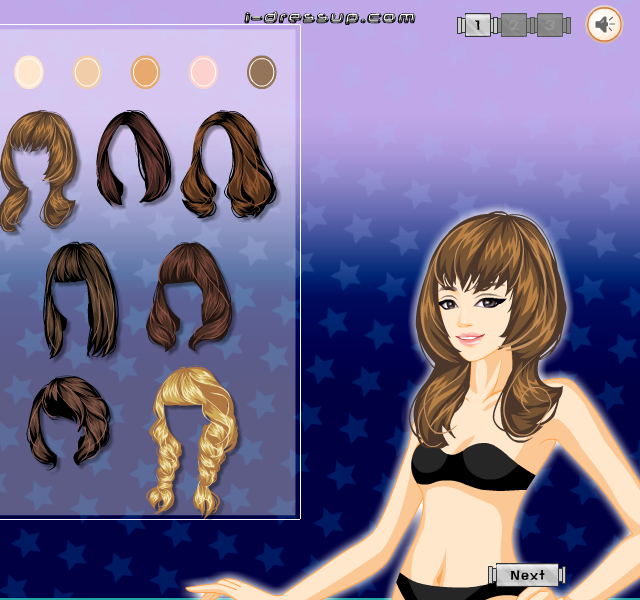
Task: Click the Next button
Action: pyautogui.click(x=527, y=575)
